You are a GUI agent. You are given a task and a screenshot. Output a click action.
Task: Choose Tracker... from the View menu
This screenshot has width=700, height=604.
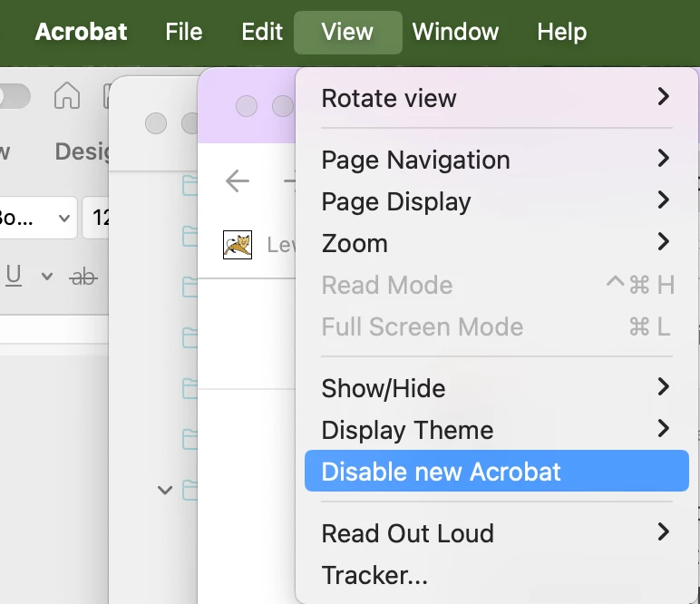point(496,575)
